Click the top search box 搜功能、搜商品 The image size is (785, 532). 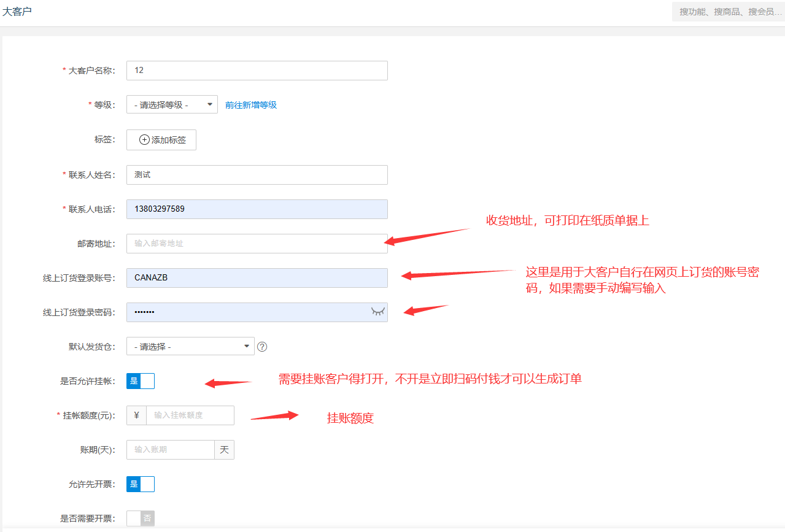point(729,12)
